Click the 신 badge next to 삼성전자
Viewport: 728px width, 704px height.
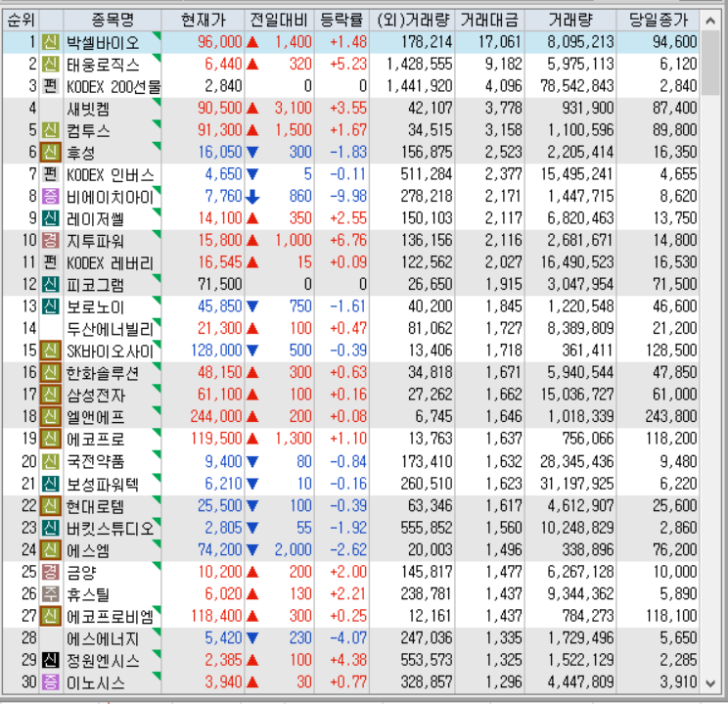point(51,395)
